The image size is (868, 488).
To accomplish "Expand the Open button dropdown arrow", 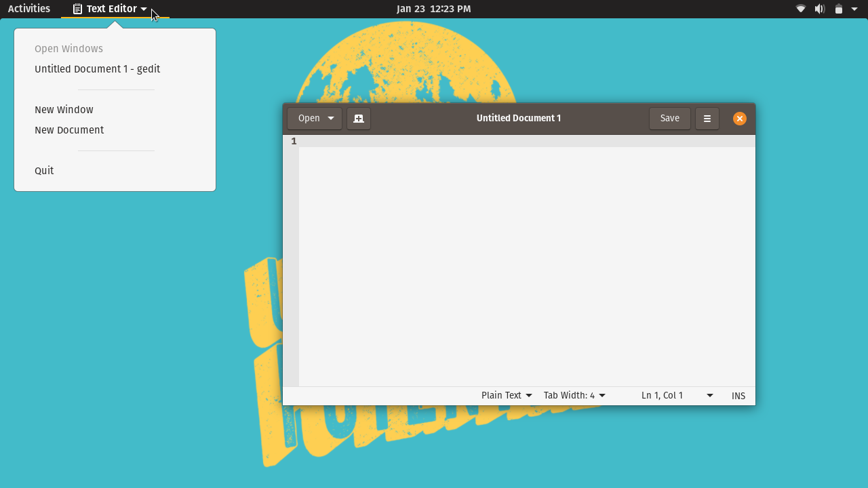I will tap(332, 118).
